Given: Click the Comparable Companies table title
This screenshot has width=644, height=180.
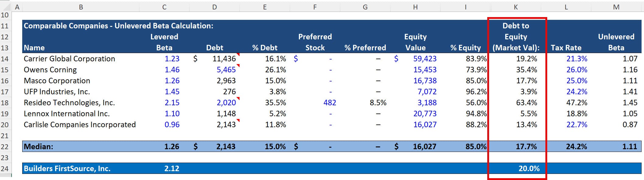Looking at the screenshot, I should (x=118, y=26).
